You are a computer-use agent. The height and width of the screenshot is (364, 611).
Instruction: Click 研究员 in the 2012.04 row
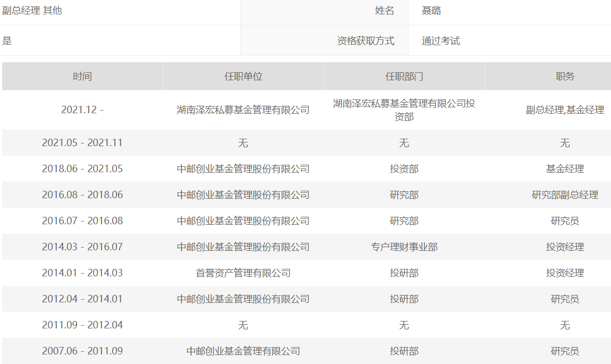tap(565, 299)
